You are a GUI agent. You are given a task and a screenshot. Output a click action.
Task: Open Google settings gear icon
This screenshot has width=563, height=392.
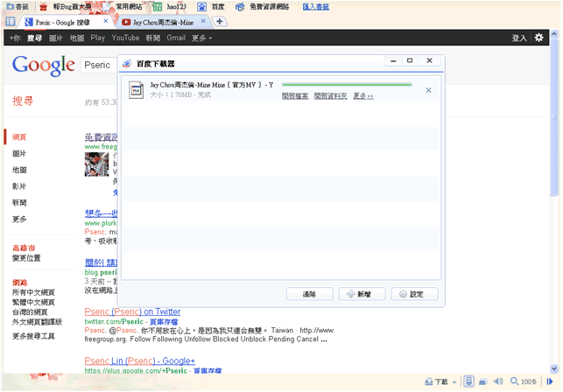539,38
